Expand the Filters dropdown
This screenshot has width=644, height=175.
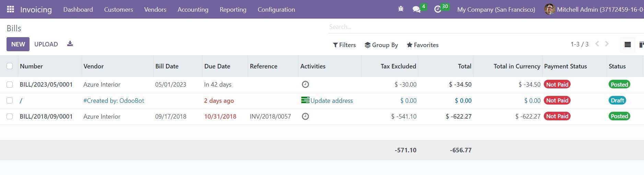pyautogui.click(x=344, y=45)
